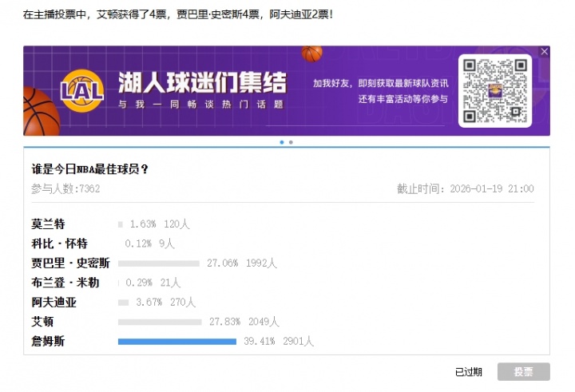The height and width of the screenshot is (392, 575).
Task: Click the banner headline 湖人球迷们集结
Action: (x=202, y=83)
